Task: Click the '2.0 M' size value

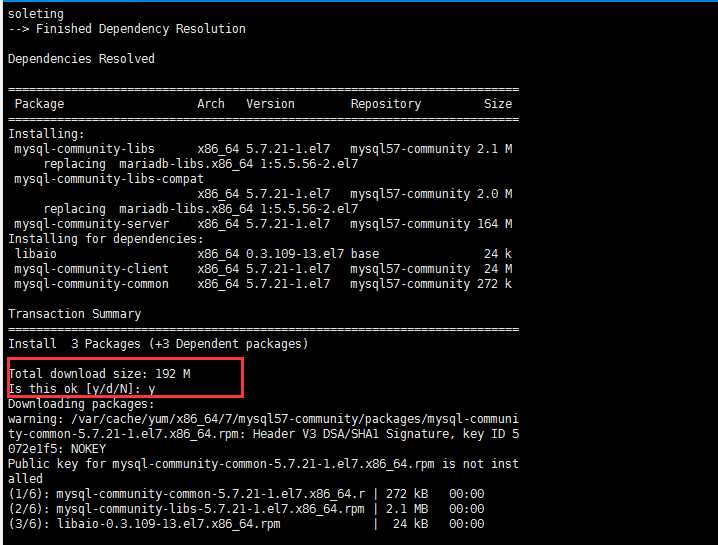Action: click(495, 194)
